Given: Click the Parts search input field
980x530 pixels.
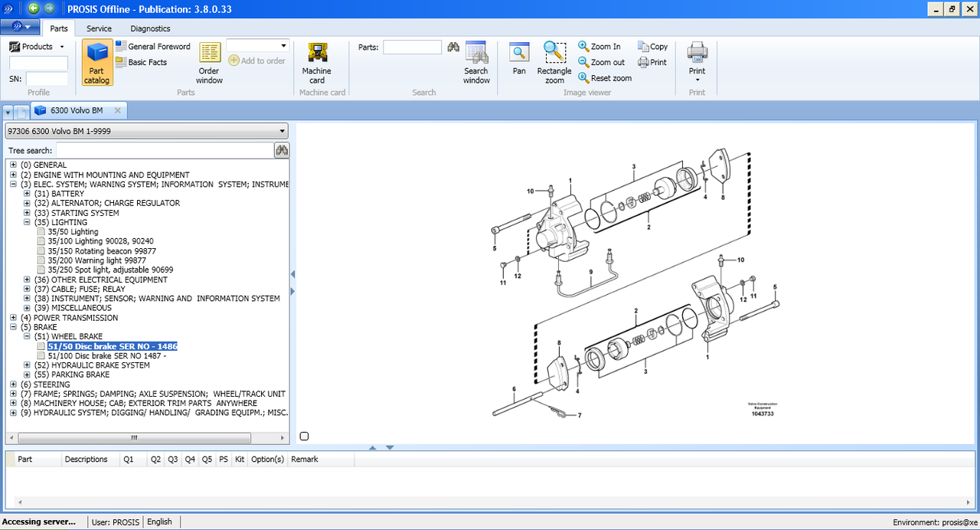Looking at the screenshot, I should click(x=412, y=47).
